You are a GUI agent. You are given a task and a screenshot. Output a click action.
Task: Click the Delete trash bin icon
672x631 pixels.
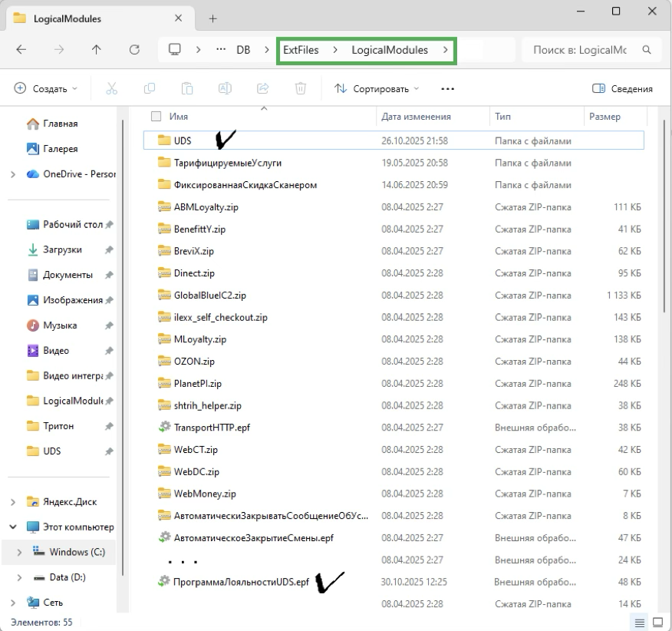click(x=301, y=89)
